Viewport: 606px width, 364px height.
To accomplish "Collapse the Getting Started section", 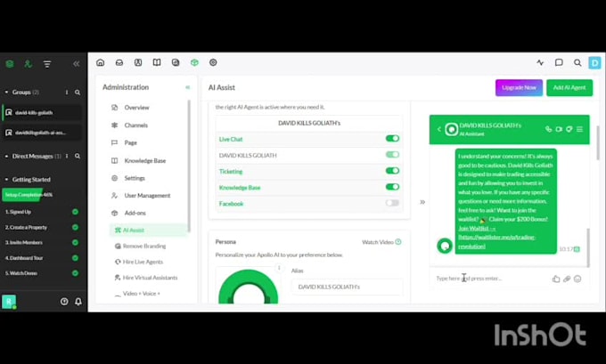I will pos(6,180).
